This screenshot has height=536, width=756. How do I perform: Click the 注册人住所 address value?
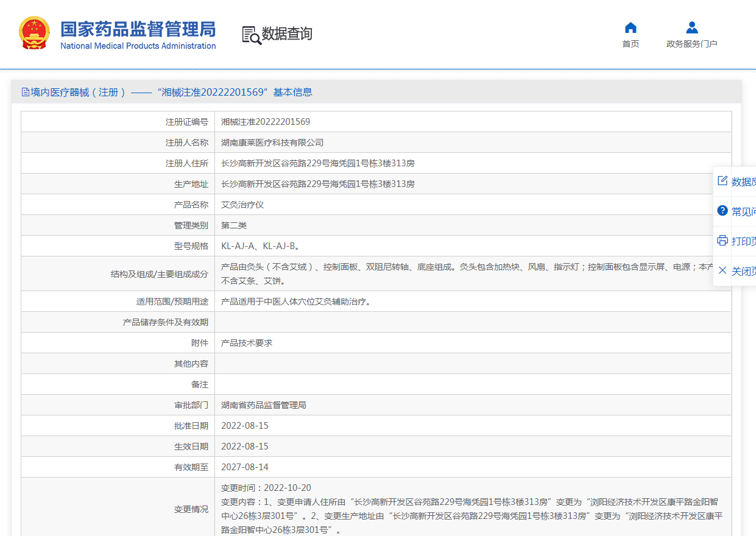point(318,163)
